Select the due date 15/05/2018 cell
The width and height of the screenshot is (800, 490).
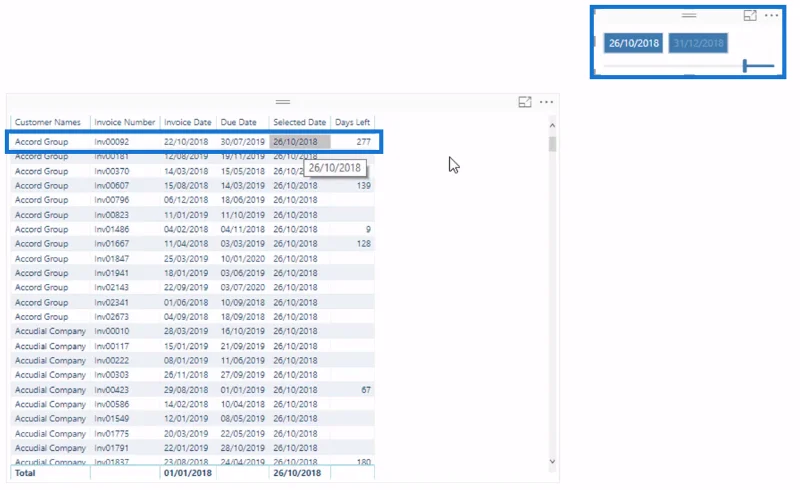[x=242, y=171]
